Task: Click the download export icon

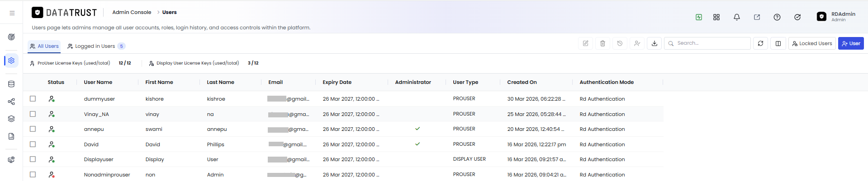Action: (x=655, y=43)
